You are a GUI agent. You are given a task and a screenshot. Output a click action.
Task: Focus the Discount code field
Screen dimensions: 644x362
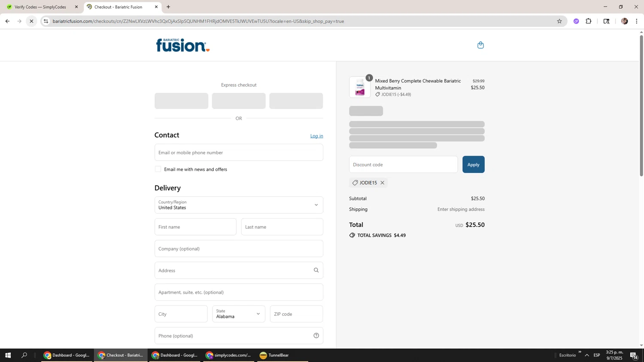(403, 165)
